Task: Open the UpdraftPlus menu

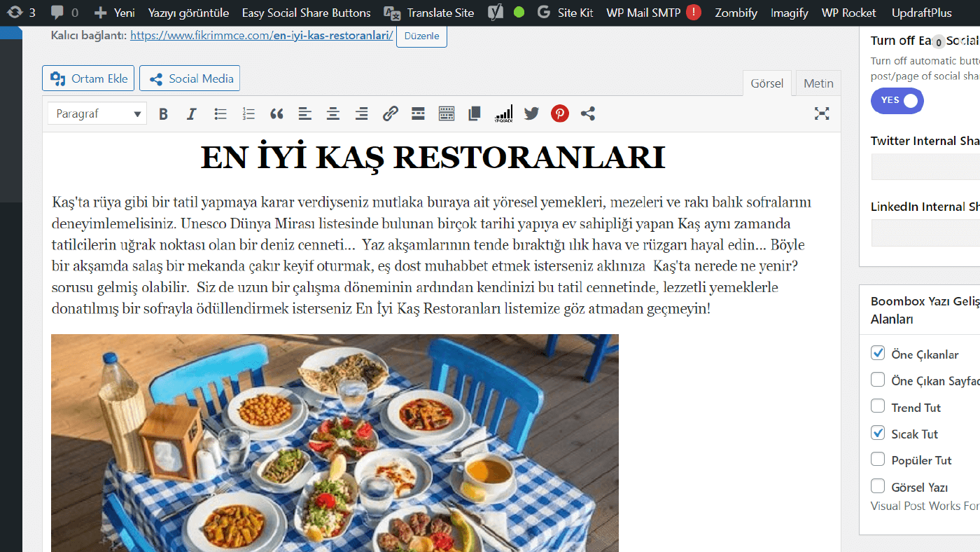Action: click(921, 13)
